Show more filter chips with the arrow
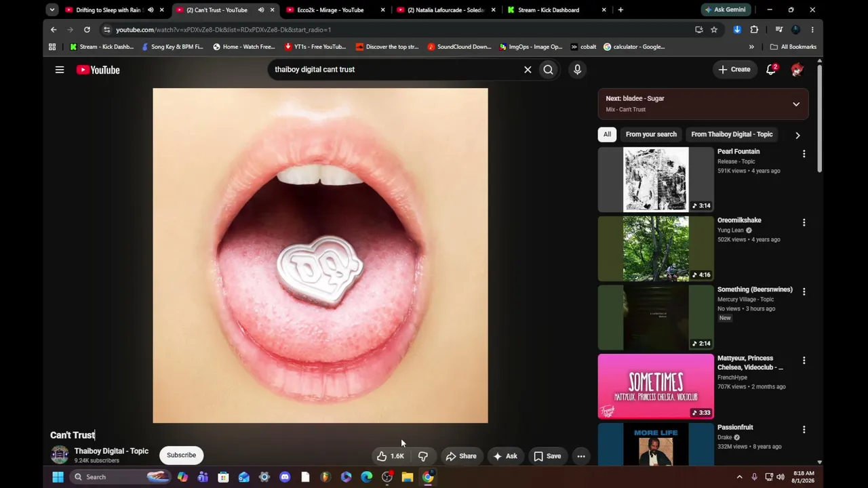Image resolution: width=868 pixels, height=488 pixels. pos(797,135)
